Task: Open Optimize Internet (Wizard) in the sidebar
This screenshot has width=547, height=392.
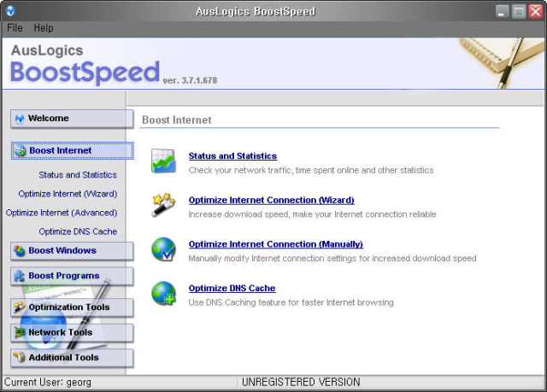Action: tap(68, 194)
